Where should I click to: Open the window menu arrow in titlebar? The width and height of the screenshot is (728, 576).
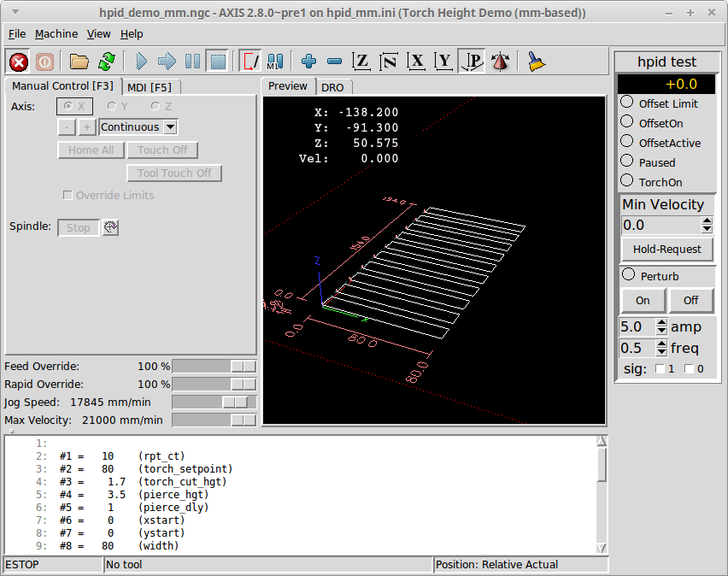(x=15, y=12)
